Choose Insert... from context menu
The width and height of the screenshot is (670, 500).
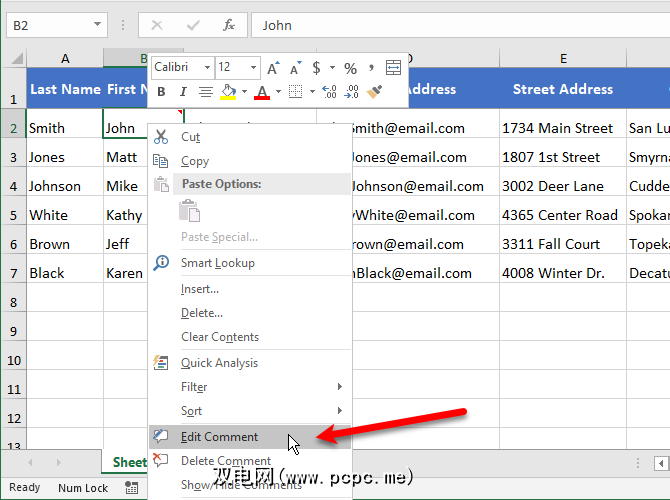[250, 289]
